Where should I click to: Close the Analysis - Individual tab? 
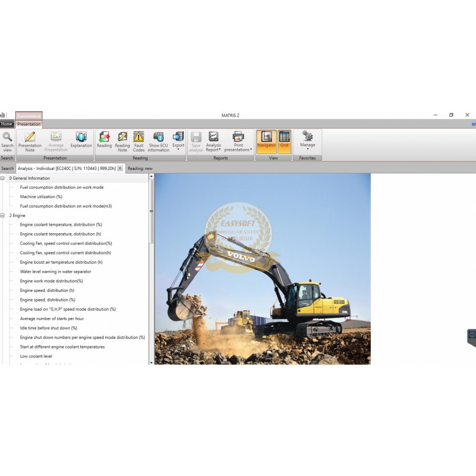[x=120, y=168]
